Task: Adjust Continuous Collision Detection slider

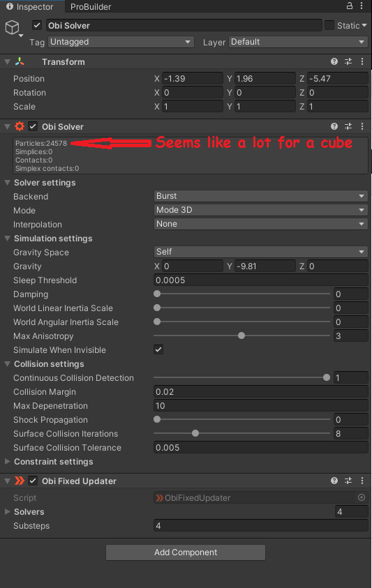Action: (241, 377)
